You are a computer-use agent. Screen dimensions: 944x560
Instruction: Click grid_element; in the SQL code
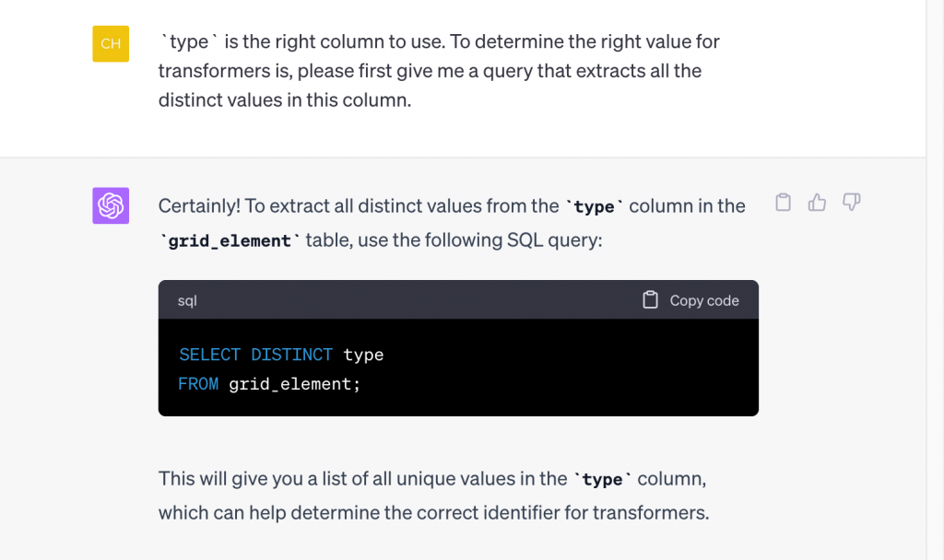294,384
